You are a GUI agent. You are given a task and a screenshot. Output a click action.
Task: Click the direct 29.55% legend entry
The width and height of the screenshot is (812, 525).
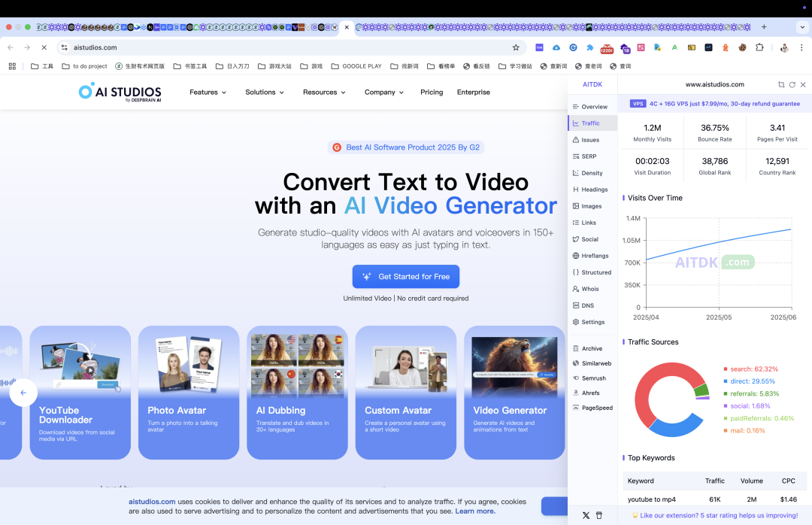click(x=750, y=381)
